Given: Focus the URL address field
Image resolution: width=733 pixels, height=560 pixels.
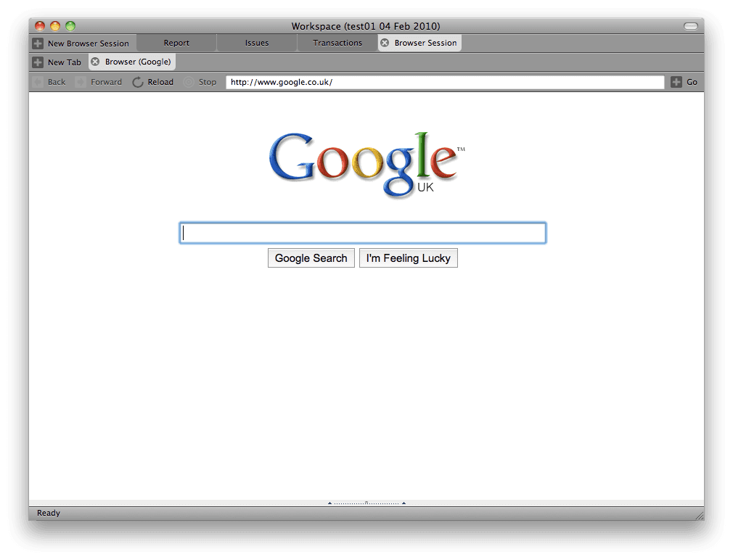Looking at the screenshot, I should click(445, 82).
